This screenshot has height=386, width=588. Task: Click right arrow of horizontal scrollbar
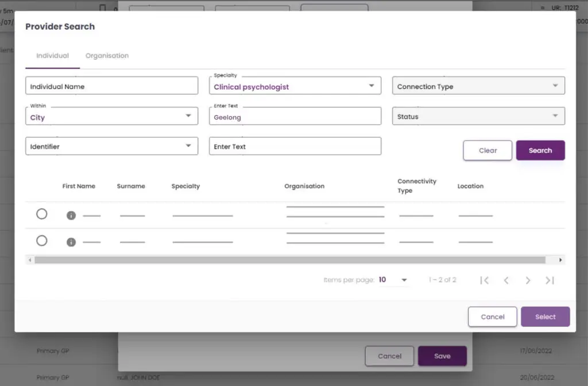[560, 260]
